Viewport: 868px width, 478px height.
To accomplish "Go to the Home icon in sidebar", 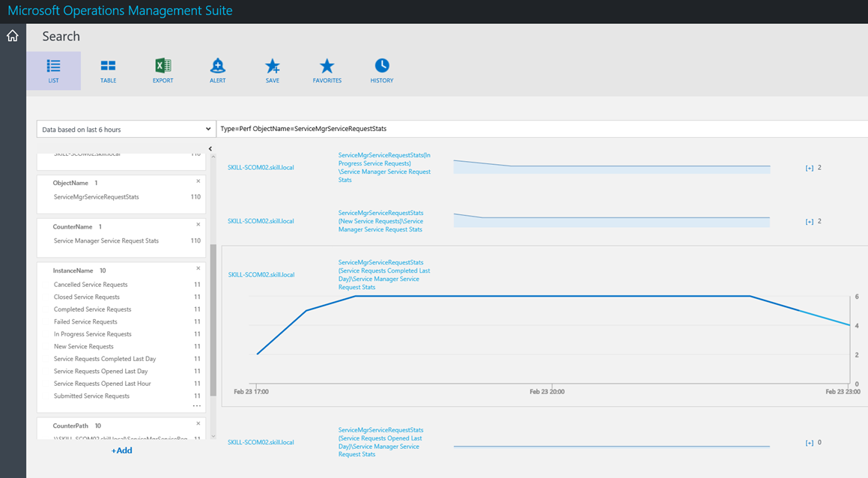I will tap(12, 36).
